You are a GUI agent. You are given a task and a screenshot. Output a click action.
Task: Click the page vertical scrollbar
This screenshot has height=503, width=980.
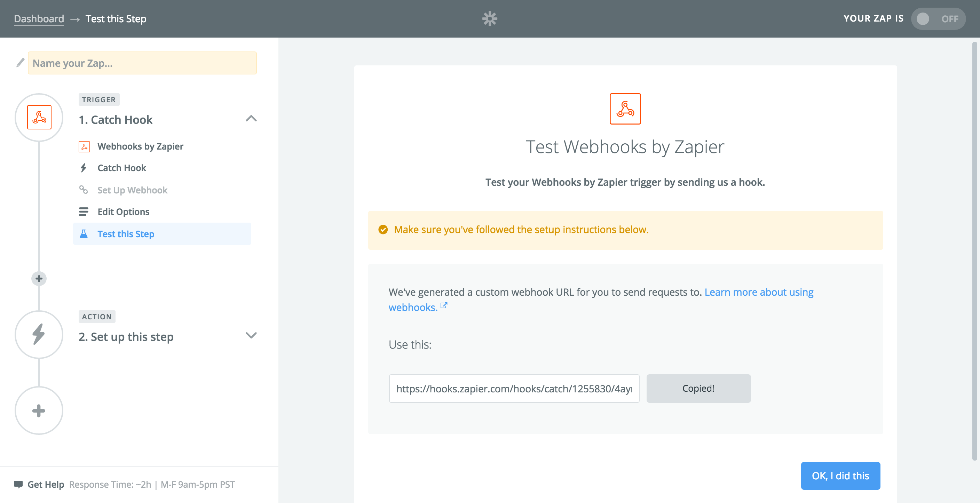pos(974,251)
